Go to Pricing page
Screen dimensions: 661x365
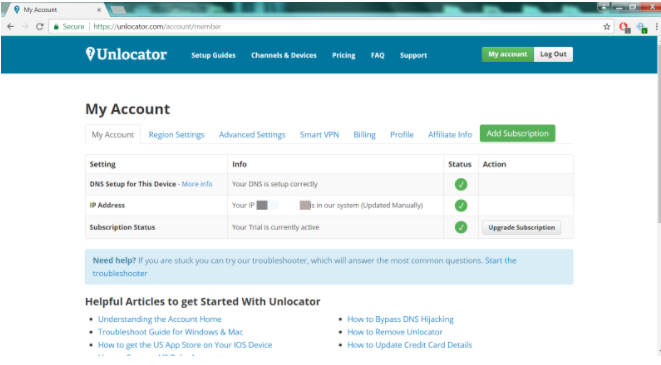pos(344,55)
